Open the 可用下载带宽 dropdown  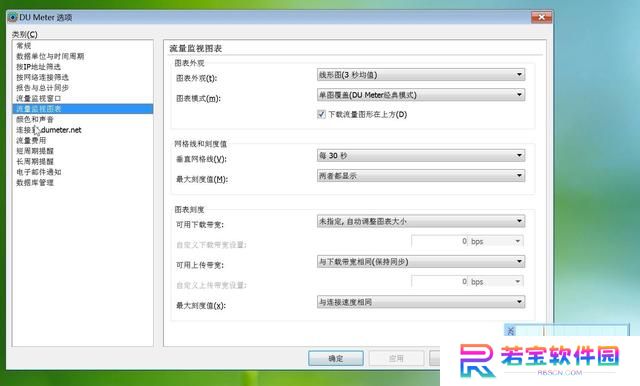point(421,221)
